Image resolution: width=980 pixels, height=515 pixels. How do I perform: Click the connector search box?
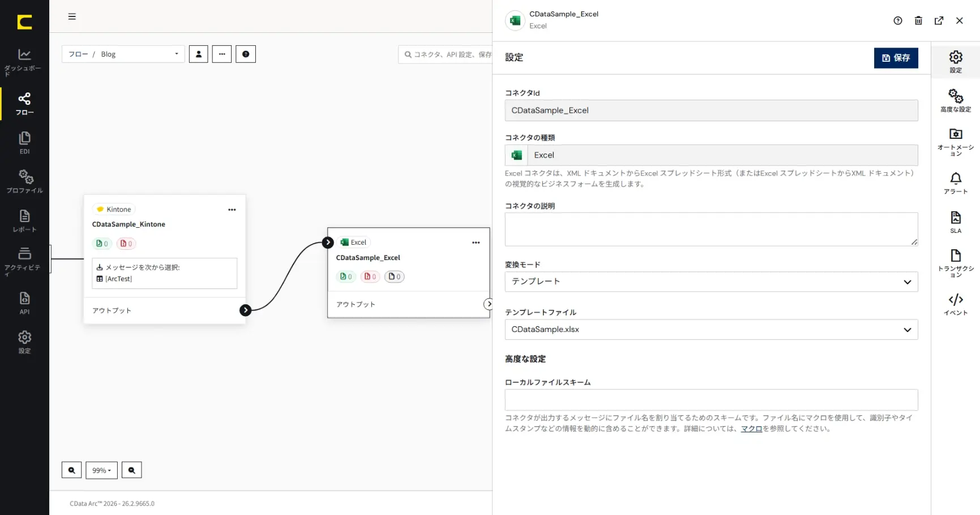[445, 54]
